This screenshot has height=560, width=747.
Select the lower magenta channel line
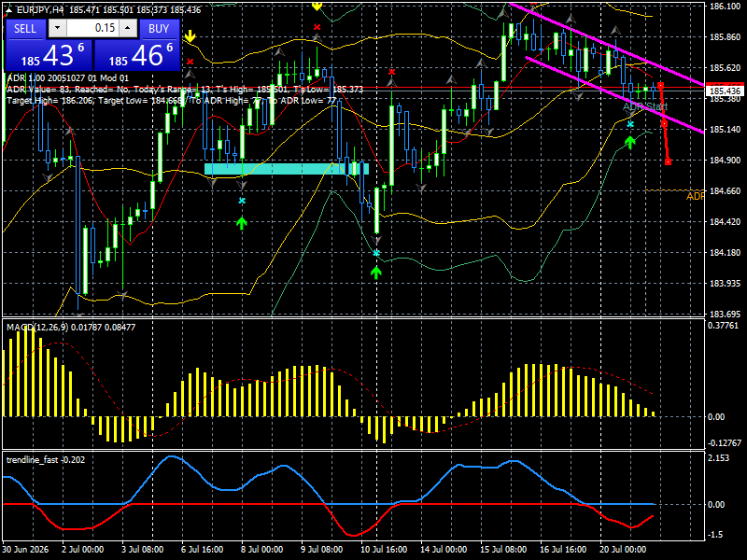coord(614,95)
